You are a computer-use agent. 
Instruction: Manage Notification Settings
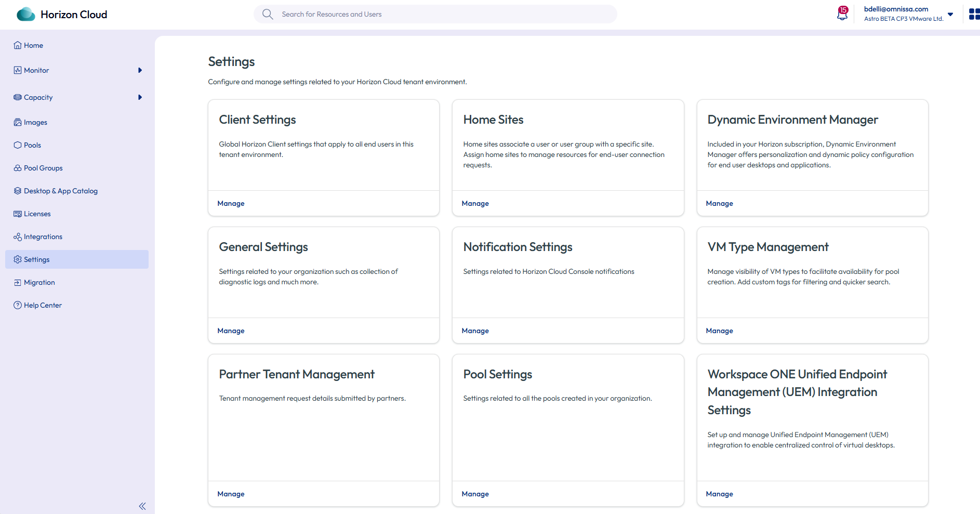[x=475, y=331]
